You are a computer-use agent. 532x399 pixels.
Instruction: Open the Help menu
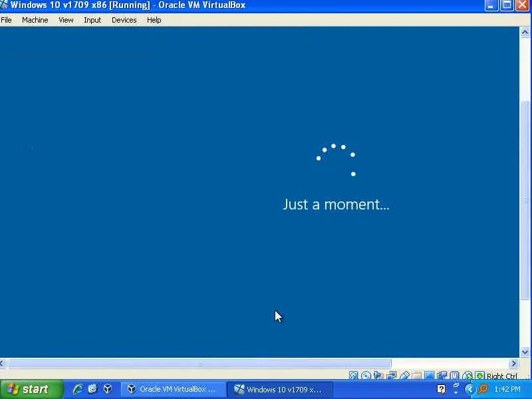click(154, 20)
